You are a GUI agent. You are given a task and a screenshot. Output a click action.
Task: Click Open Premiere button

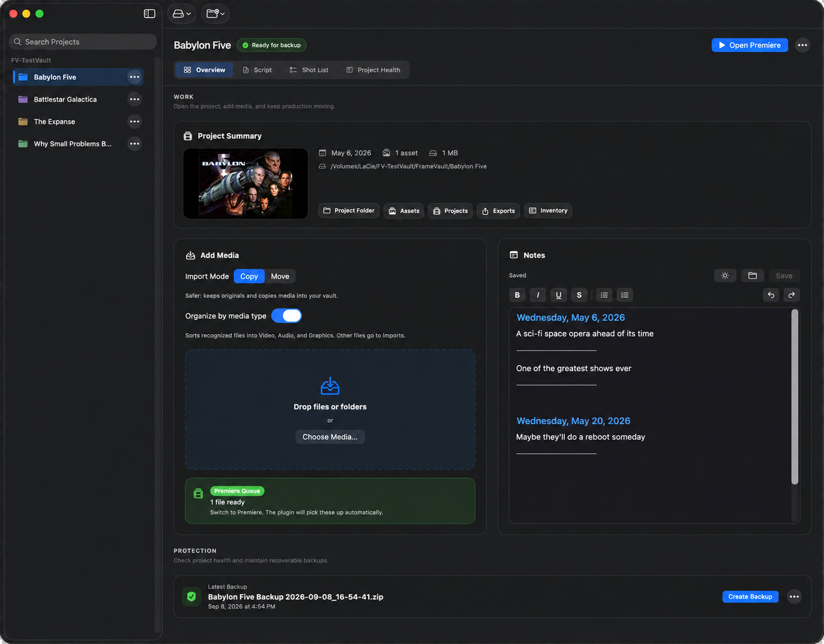(750, 45)
